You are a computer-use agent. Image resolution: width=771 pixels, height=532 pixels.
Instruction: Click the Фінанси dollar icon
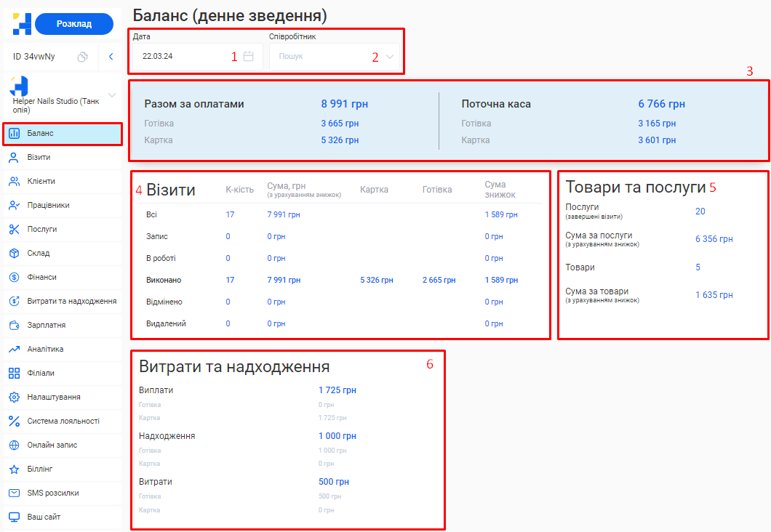click(x=14, y=278)
